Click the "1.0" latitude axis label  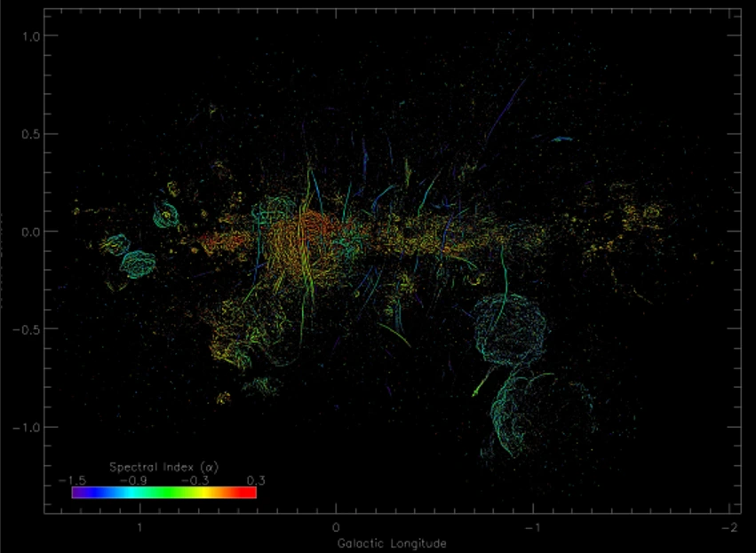30,36
